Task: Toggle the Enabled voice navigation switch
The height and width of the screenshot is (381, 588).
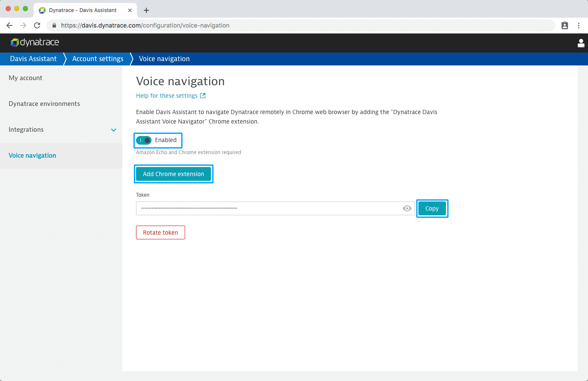Action: coord(144,140)
